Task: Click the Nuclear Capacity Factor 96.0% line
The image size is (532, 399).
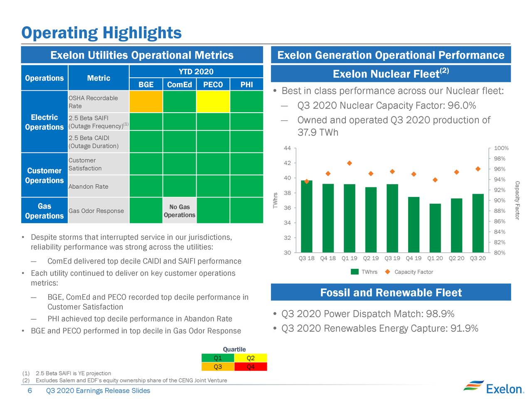Action: pos(387,106)
